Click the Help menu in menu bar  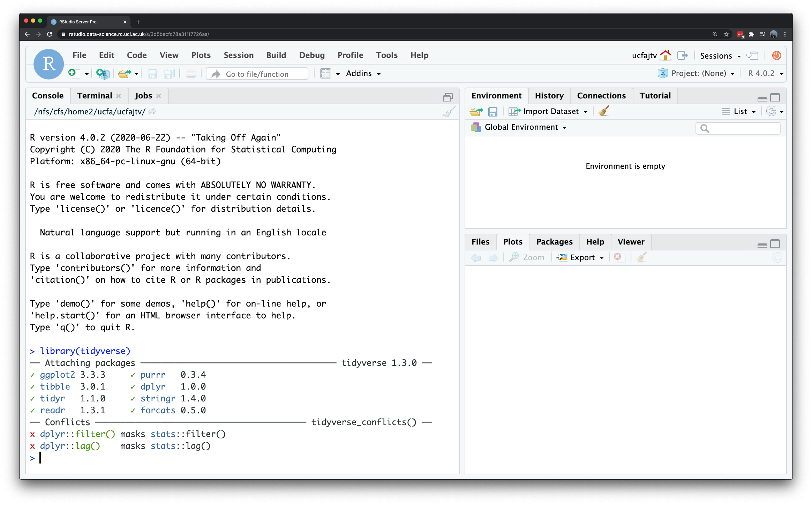click(x=419, y=54)
